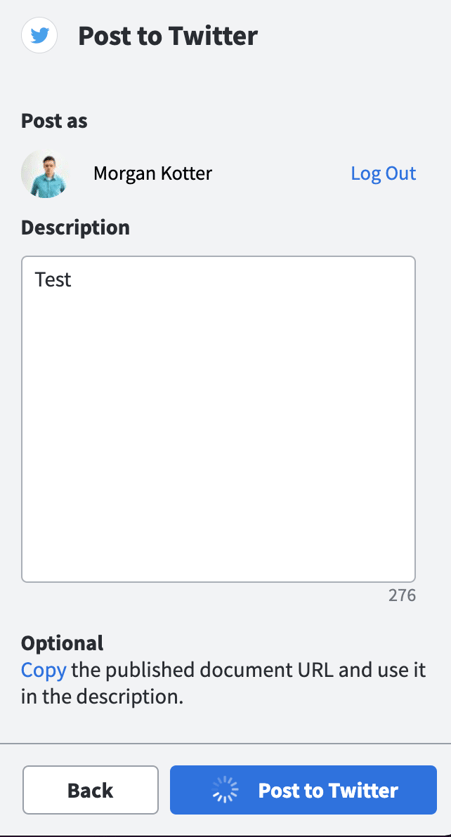Click the Twitter bird logo icon
The width and height of the screenshot is (451, 837).
point(39,36)
